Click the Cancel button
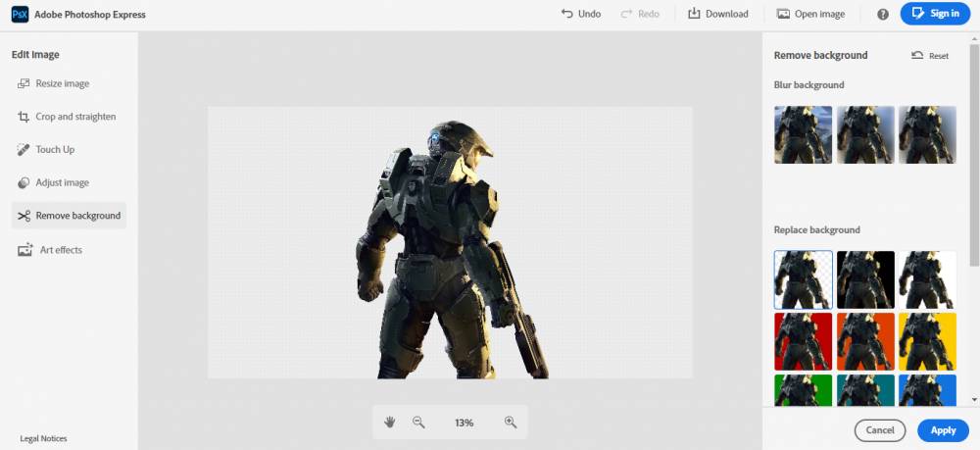Viewport: 980px width, 450px height. (879, 430)
